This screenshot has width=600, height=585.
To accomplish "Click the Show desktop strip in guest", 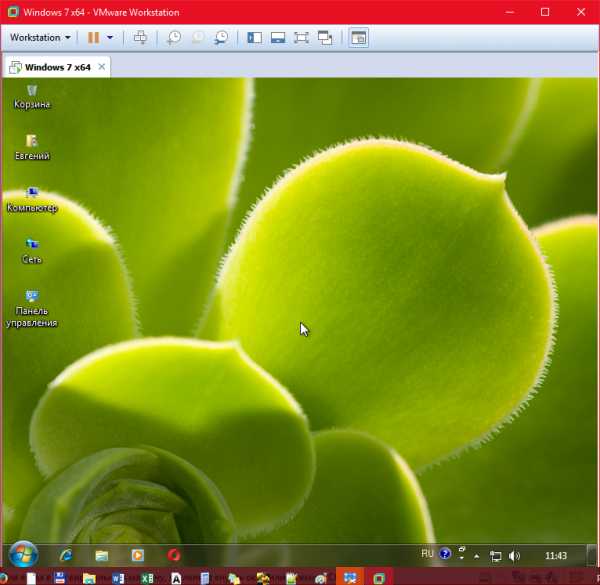I will (592, 555).
